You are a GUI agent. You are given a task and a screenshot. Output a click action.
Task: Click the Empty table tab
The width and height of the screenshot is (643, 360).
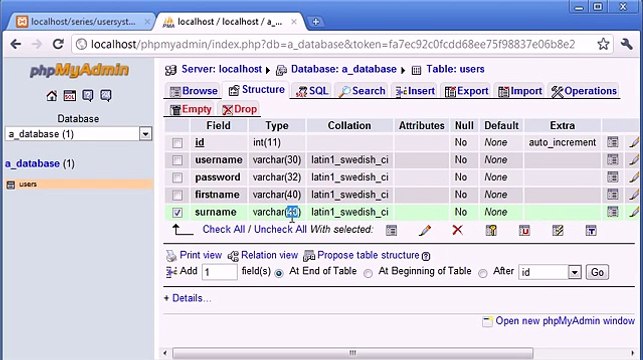tap(191, 109)
